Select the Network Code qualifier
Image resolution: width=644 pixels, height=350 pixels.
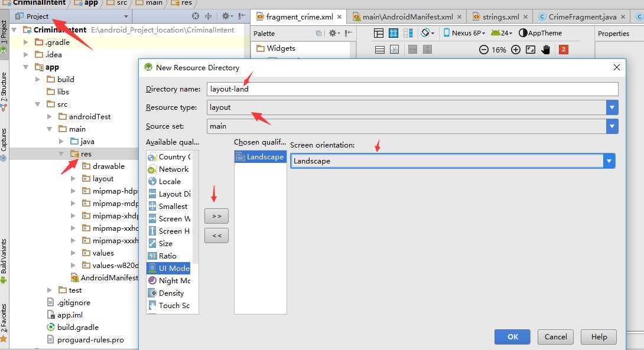(x=170, y=169)
